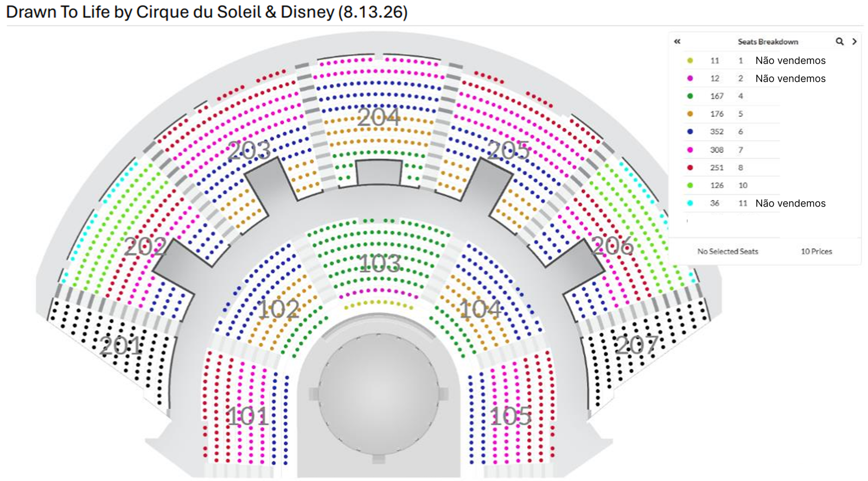Image resolution: width=868 pixels, height=481 pixels.
Task: Click the search magnifier in Seats Breakdown
Action: [x=839, y=41]
